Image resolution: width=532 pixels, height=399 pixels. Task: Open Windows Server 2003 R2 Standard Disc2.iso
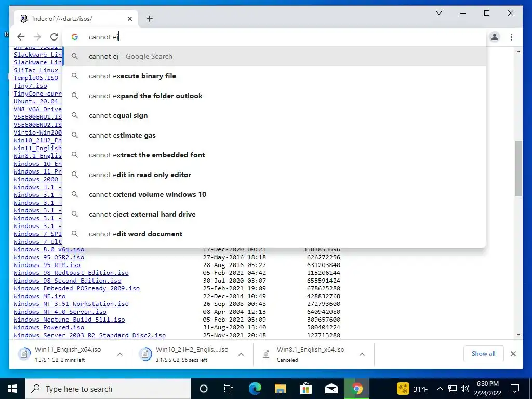[89, 335]
